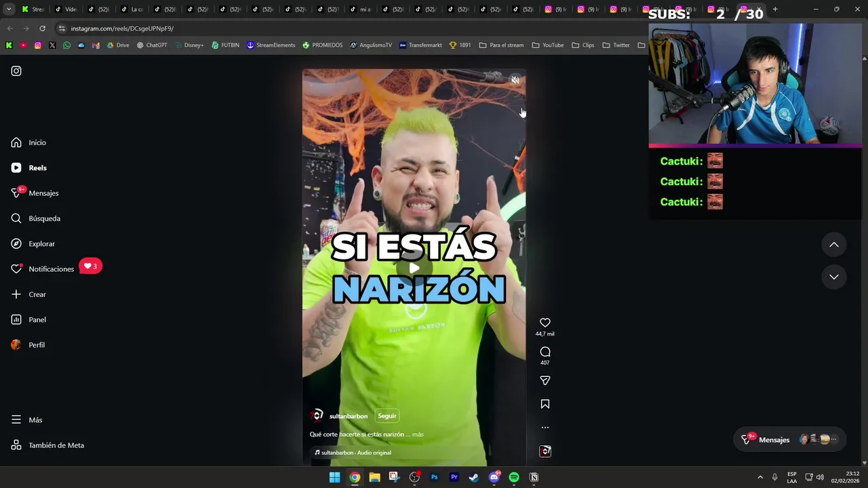Open the tab search dropdown

(x=9, y=9)
